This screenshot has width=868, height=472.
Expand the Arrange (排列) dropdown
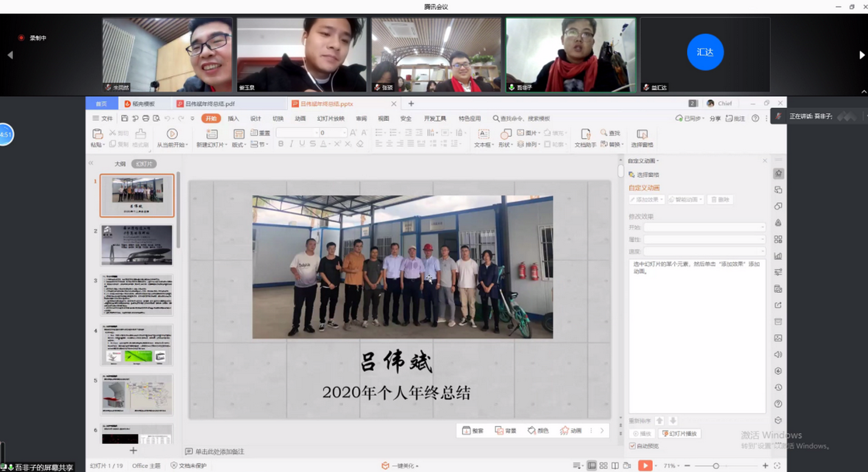click(539, 145)
